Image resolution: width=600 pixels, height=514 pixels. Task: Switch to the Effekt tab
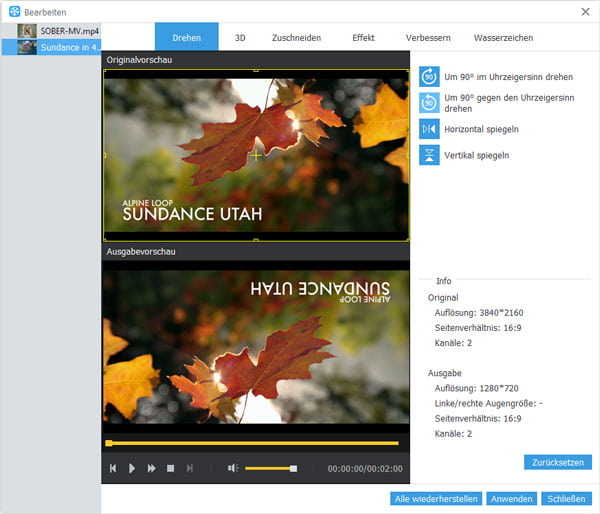363,38
